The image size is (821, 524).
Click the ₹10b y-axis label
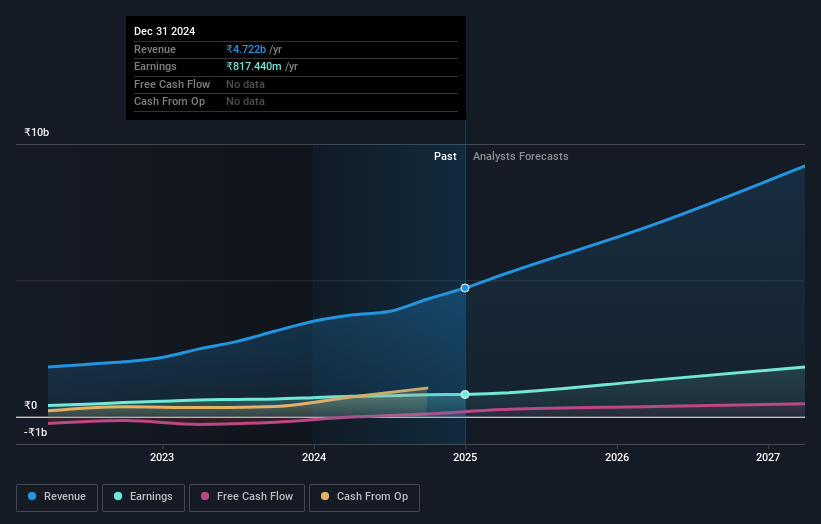[x=37, y=132]
